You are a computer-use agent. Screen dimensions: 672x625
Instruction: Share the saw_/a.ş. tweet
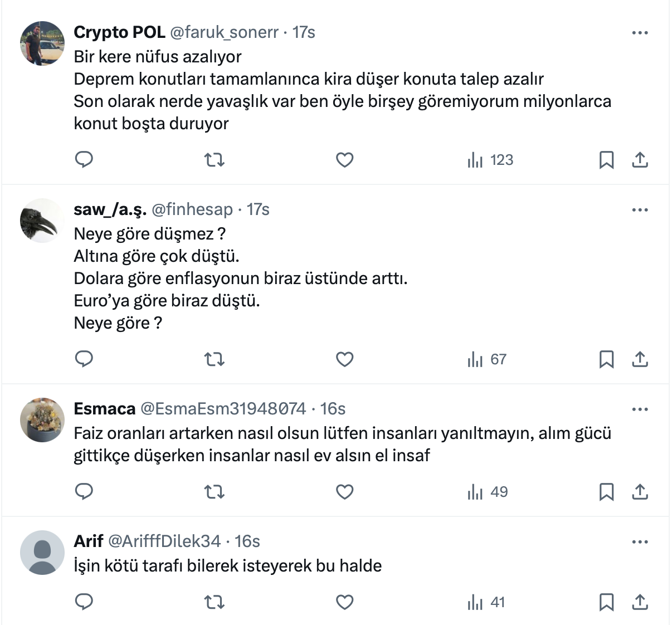coord(640,360)
